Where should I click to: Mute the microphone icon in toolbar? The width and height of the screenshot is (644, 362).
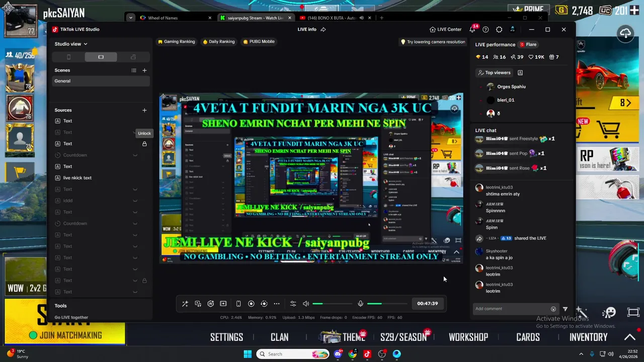360,304
